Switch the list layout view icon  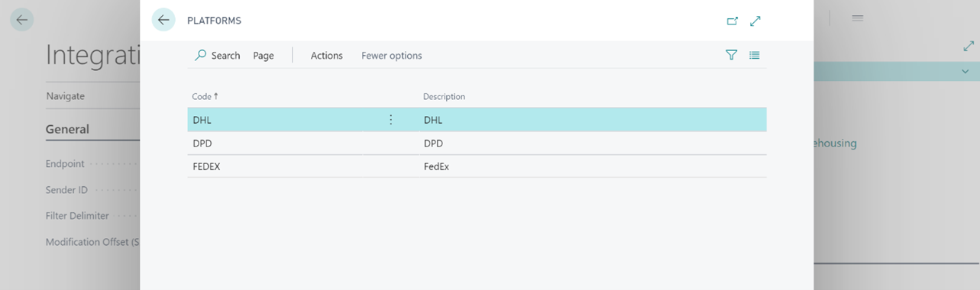755,55
